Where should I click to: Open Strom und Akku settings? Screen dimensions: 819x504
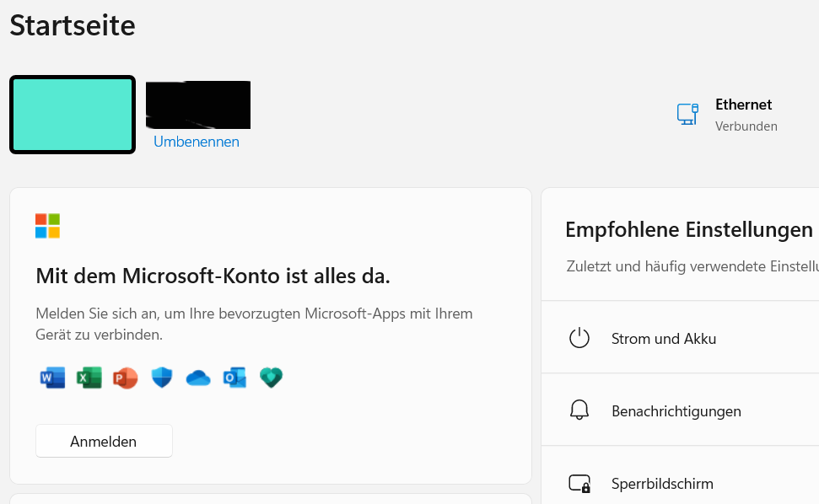680,337
